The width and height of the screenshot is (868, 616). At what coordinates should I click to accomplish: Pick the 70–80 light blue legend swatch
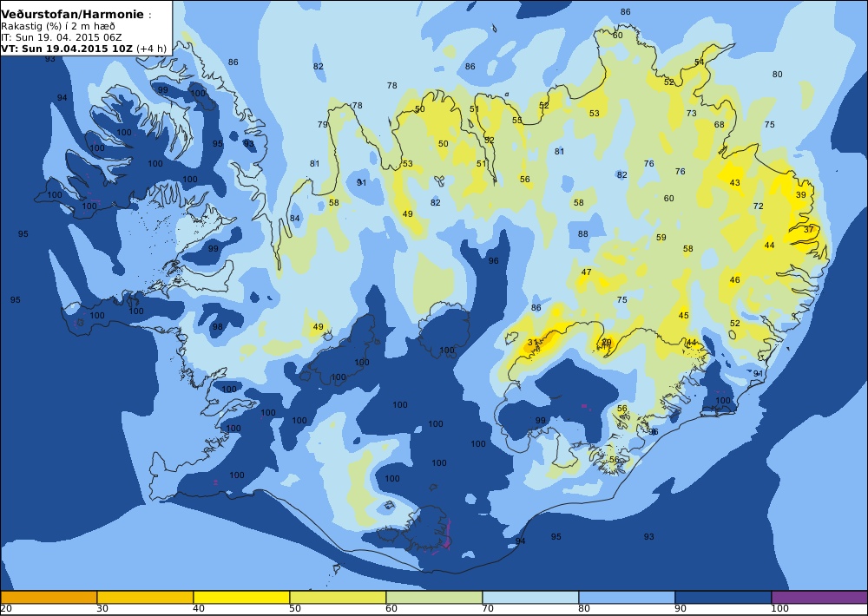530,597
